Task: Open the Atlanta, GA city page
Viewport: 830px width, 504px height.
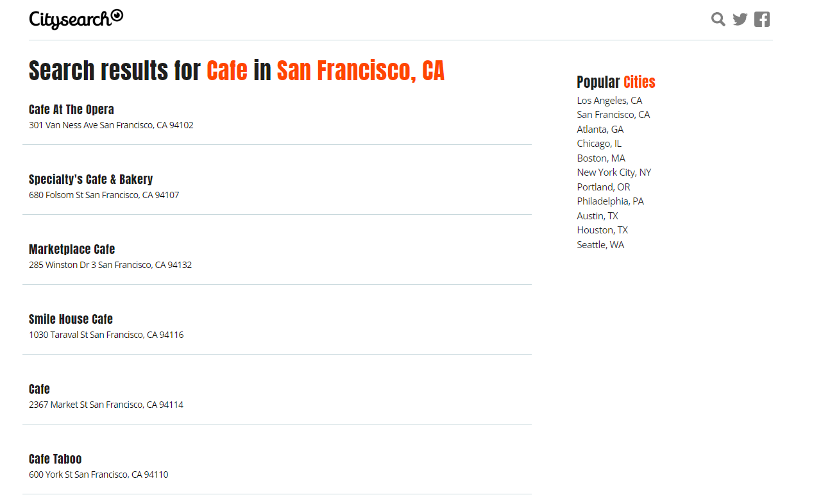Action: tap(600, 129)
